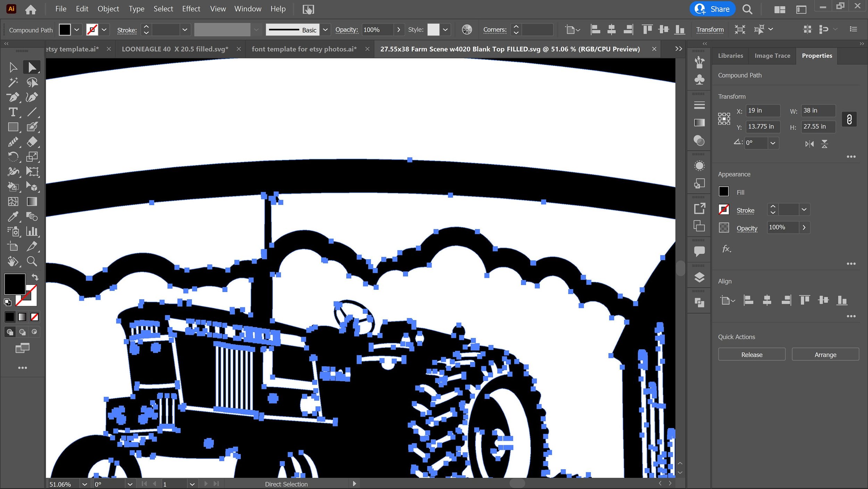Open the rotation angle dropdown in Properties
Viewport: 868px width, 489px height.
point(773,143)
